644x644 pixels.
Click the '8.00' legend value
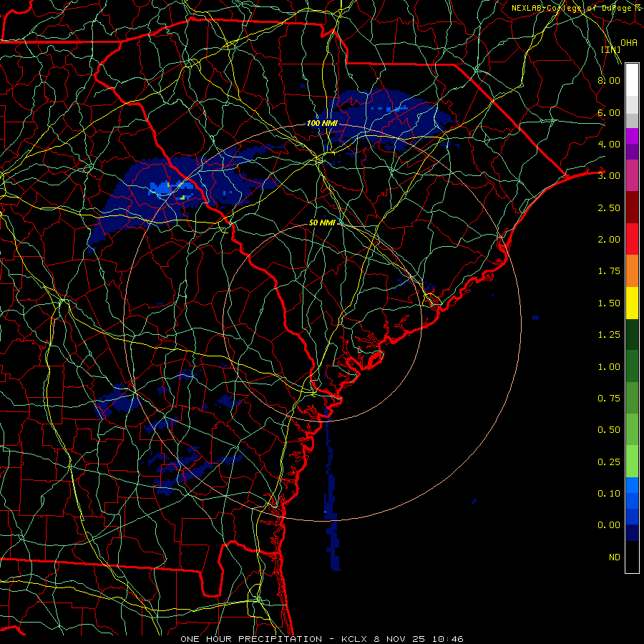(x=609, y=80)
